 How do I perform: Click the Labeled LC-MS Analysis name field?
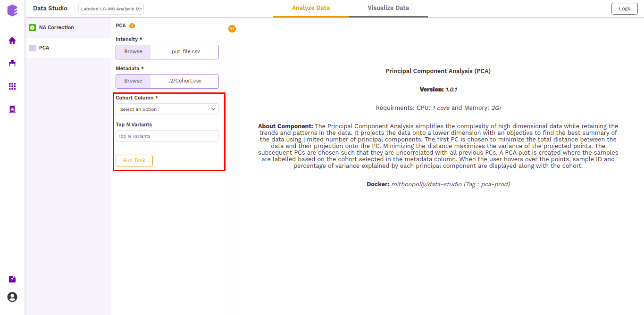tap(111, 9)
